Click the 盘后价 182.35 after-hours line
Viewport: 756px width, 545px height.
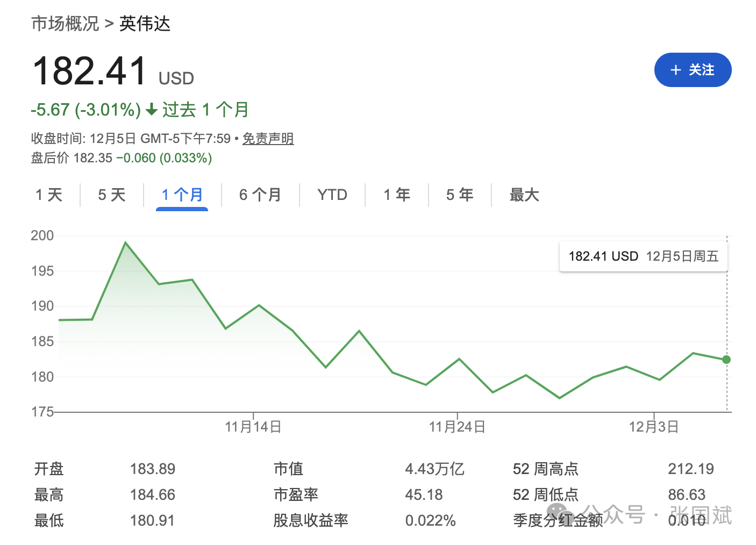click(x=122, y=158)
